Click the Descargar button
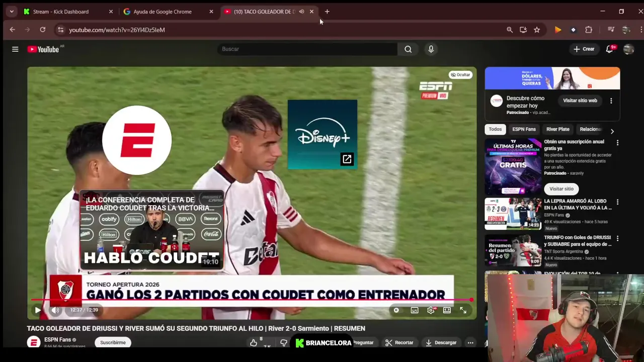This screenshot has width=644, height=362. [441, 342]
